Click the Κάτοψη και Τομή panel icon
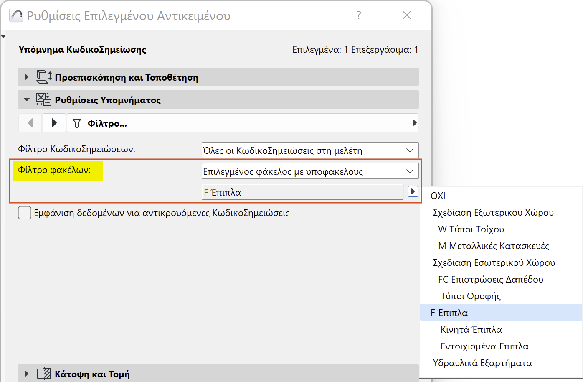This screenshot has height=382, width=588. click(44, 374)
